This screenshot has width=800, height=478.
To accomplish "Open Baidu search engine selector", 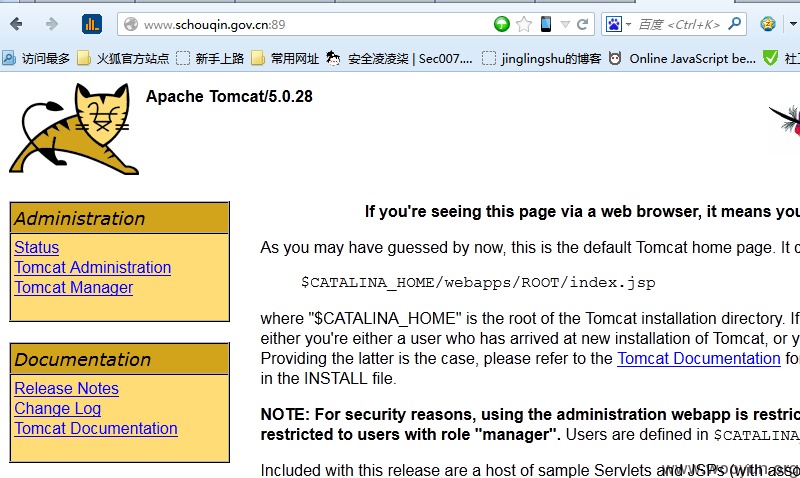I will click(x=618, y=24).
